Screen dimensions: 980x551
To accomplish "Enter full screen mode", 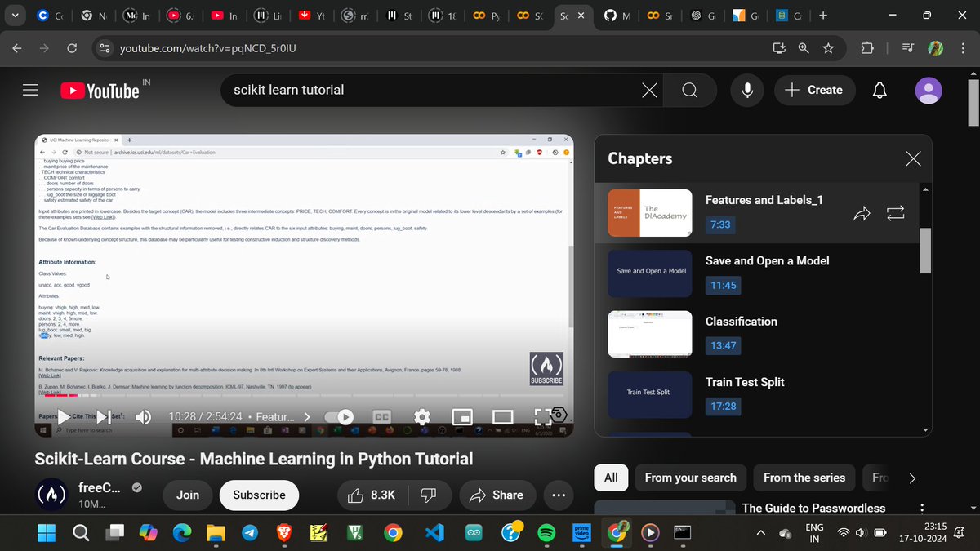I will [543, 417].
